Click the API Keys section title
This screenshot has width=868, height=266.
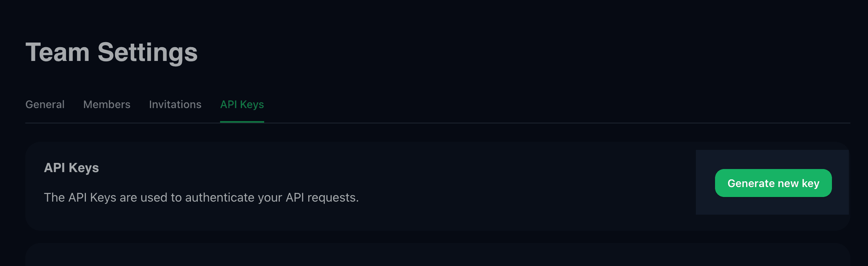point(72,167)
